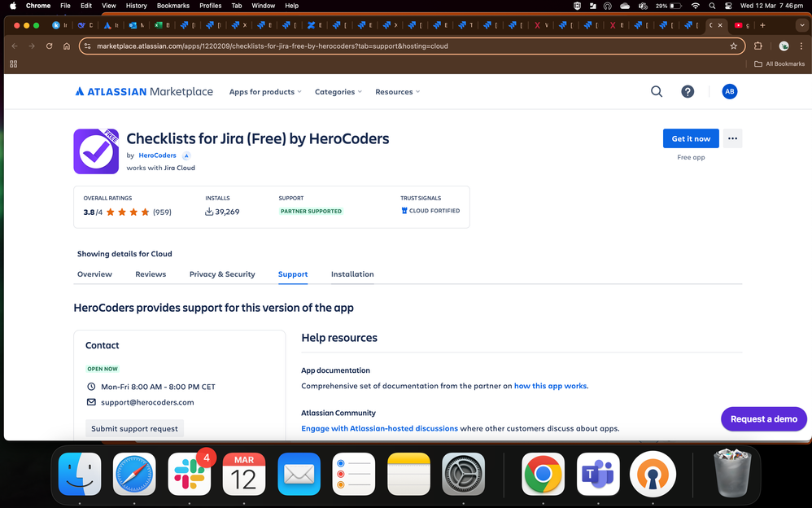The height and width of the screenshot is (508, 812).
Task: Open All Bookmarks folder
Action: [779, 63]
